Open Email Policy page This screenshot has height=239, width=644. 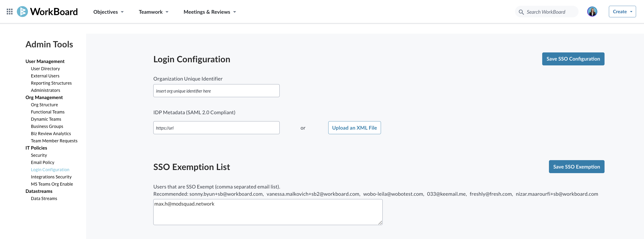click(x=43, y=162)
